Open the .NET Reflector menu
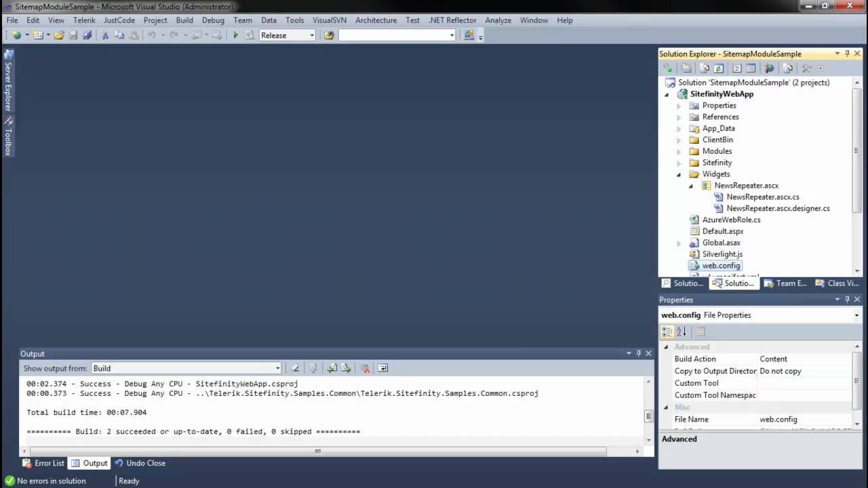The image size is (868, 488). pyautogui.click(x=452, y=20)
